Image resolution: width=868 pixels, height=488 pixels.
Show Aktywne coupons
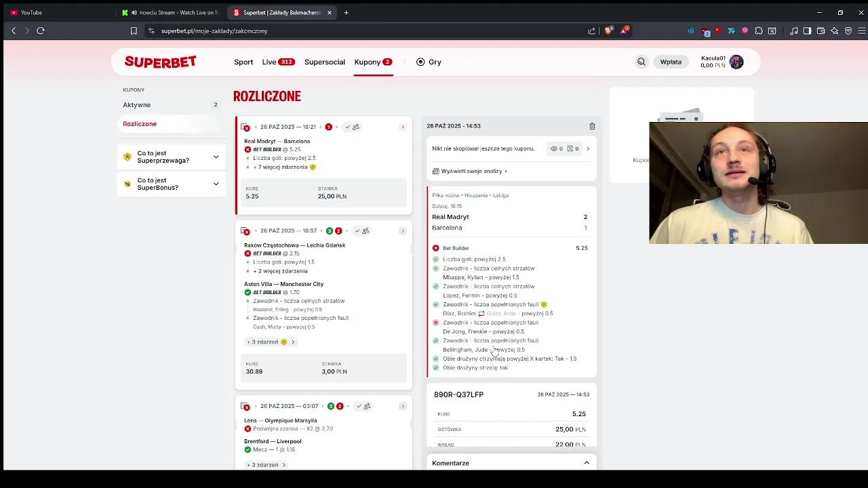click(172, 105)
